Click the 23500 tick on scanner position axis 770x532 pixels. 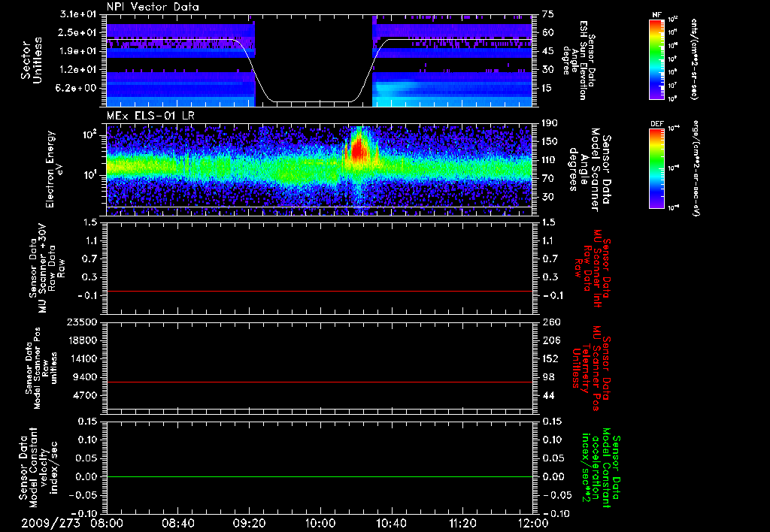(x=84, y=322)
